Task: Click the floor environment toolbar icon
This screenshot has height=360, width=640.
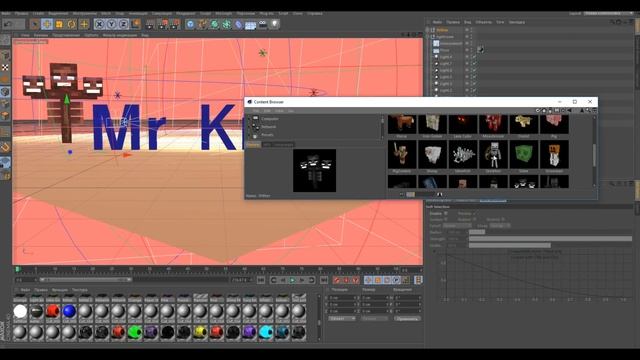Action: [x=251, y=25]
